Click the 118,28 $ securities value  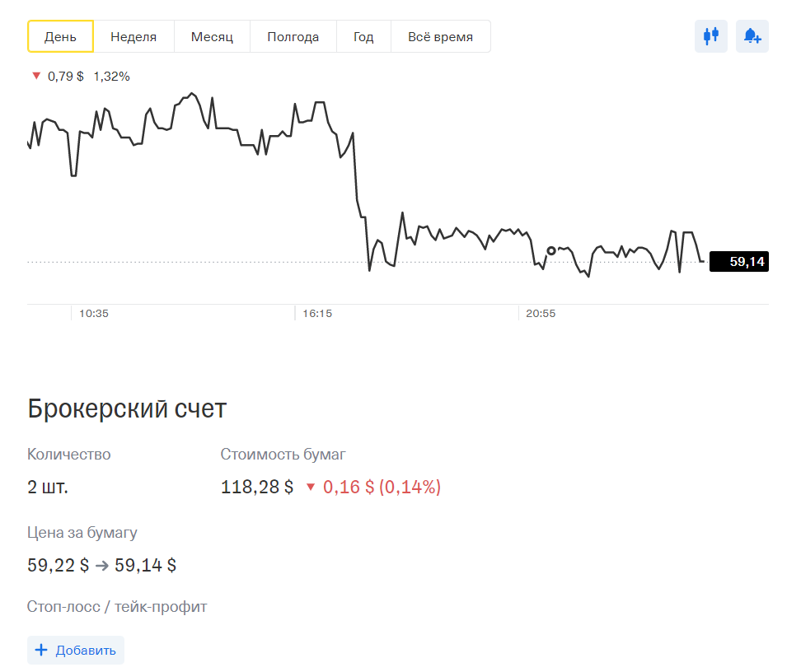point(257,488)
